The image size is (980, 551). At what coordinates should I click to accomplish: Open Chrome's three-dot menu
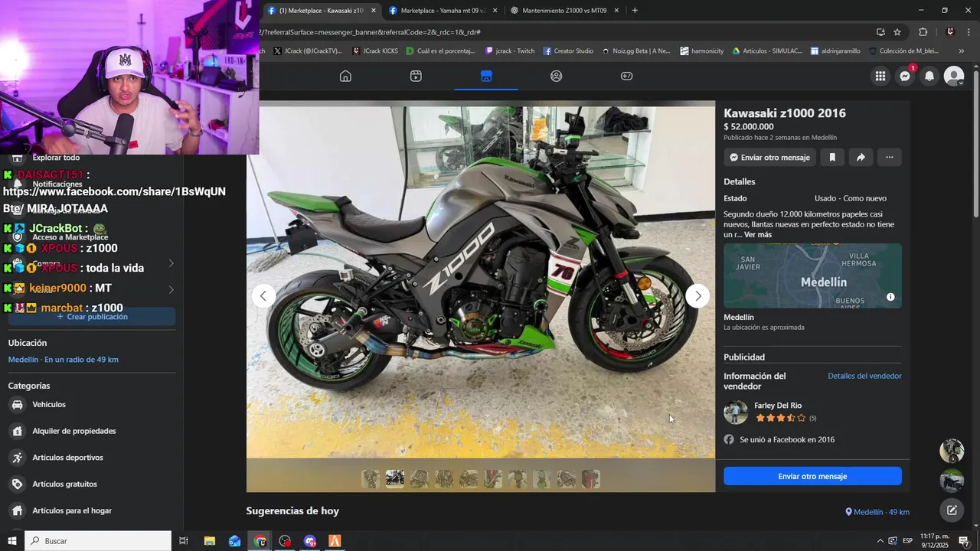[x=969, y=32]
